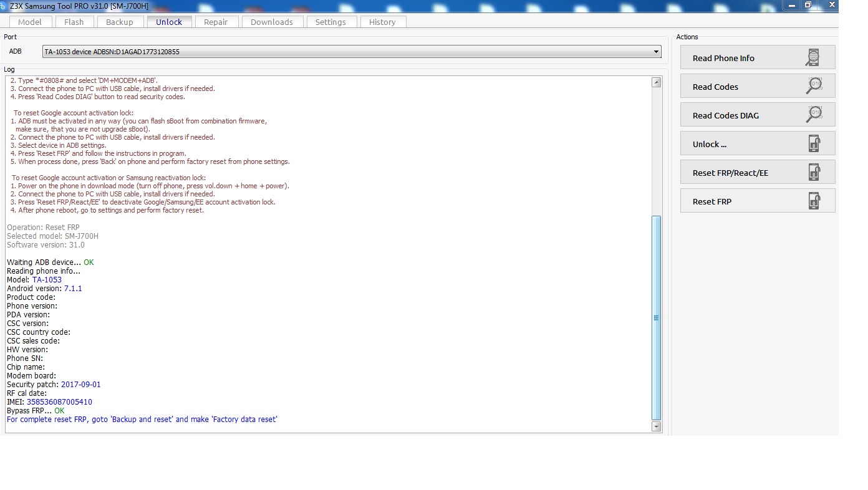Click the Z3X app icon in the title bar
The width and height of the screenshot is (868, 490).
point(4,5)
